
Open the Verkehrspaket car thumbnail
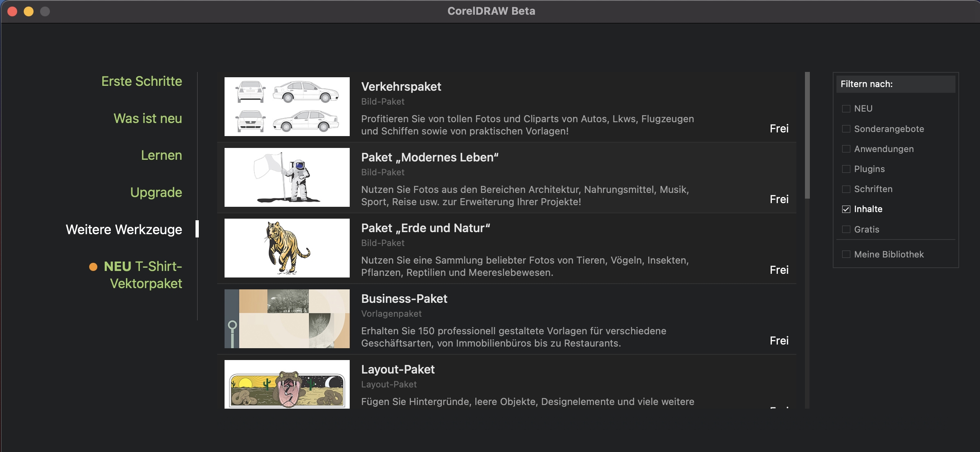point(287,107)
